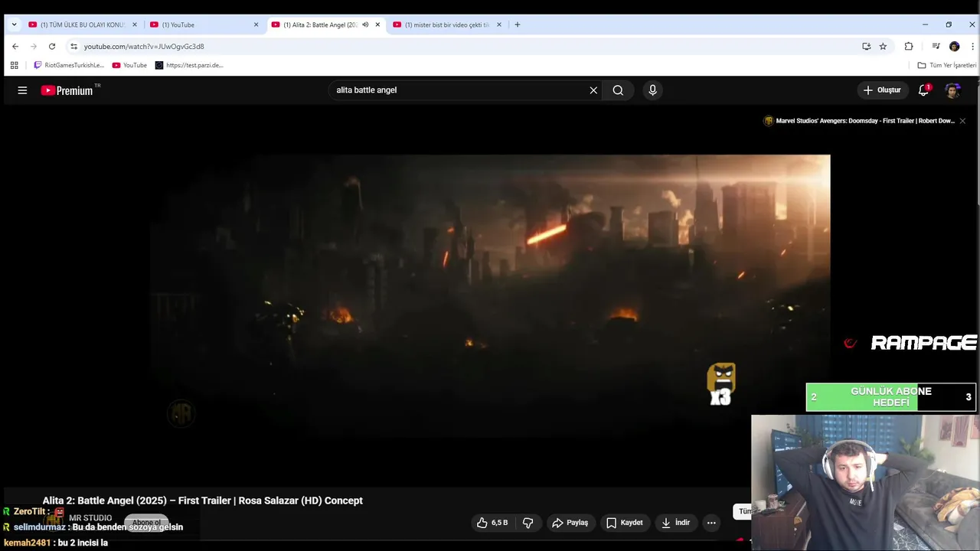Open the test.parzi.de bookmark
This screenshot has width=980, height=551.
[x=189, y=65]
